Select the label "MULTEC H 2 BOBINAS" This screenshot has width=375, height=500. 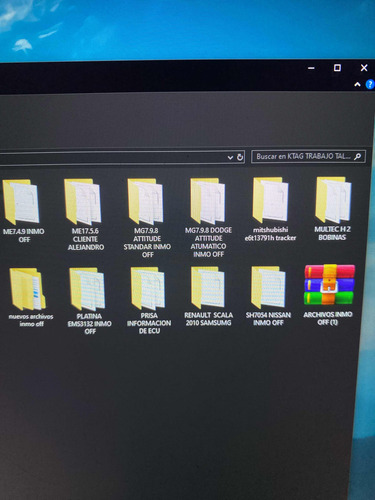(x=332, y=233)
